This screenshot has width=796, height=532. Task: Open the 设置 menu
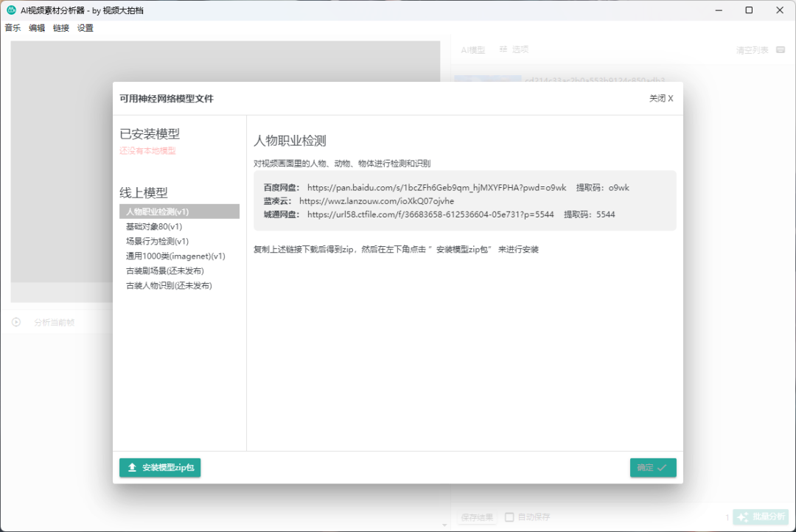[85, 28]
